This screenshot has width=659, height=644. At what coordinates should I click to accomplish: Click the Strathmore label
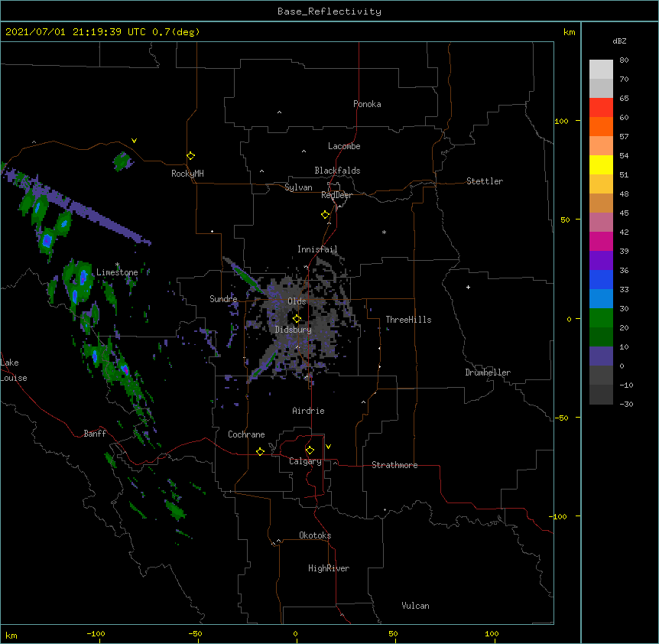click(x=394, y=465)
